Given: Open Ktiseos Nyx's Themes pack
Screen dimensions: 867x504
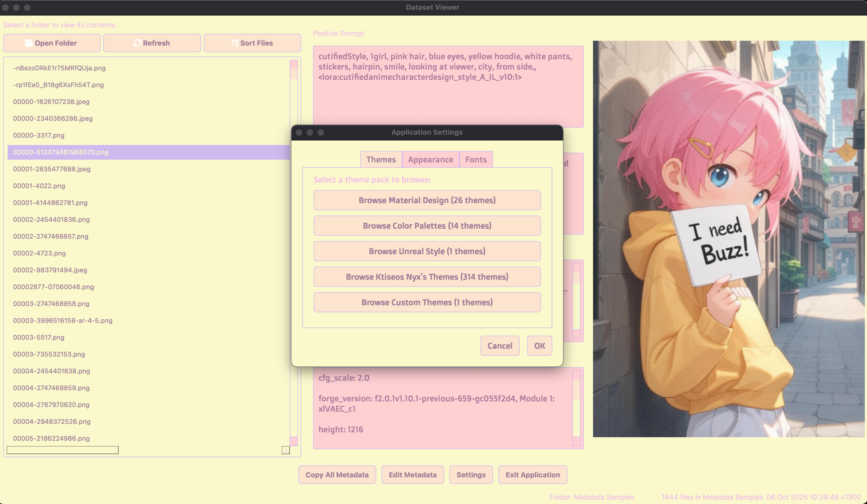Looking at the screenshot, I should click(x=427, y=277).
